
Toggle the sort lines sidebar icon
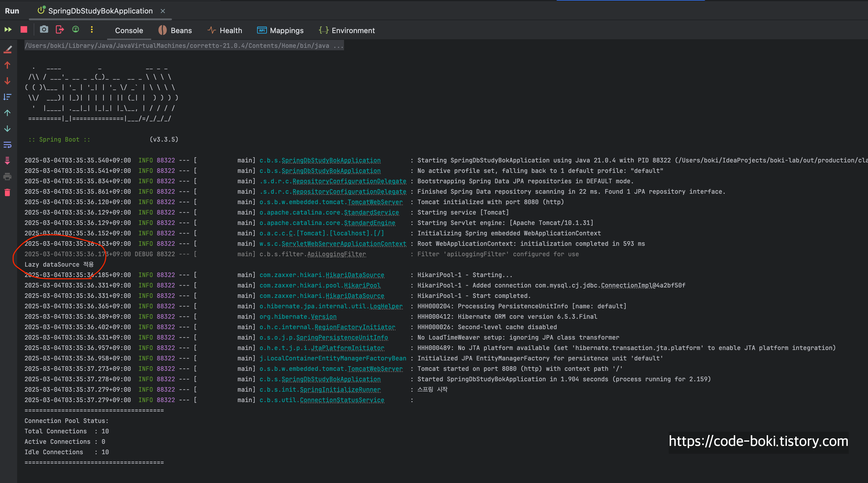pyautogui.click(x=7, y=97)
